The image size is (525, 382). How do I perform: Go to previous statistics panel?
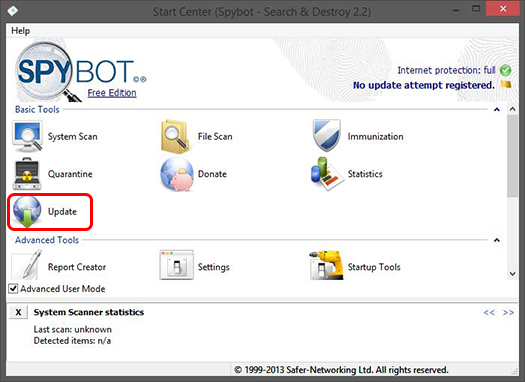point(489,313)
